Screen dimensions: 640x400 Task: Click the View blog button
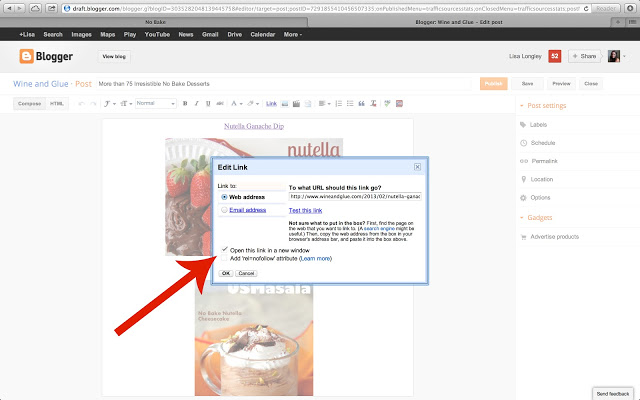tap(114, 56)
